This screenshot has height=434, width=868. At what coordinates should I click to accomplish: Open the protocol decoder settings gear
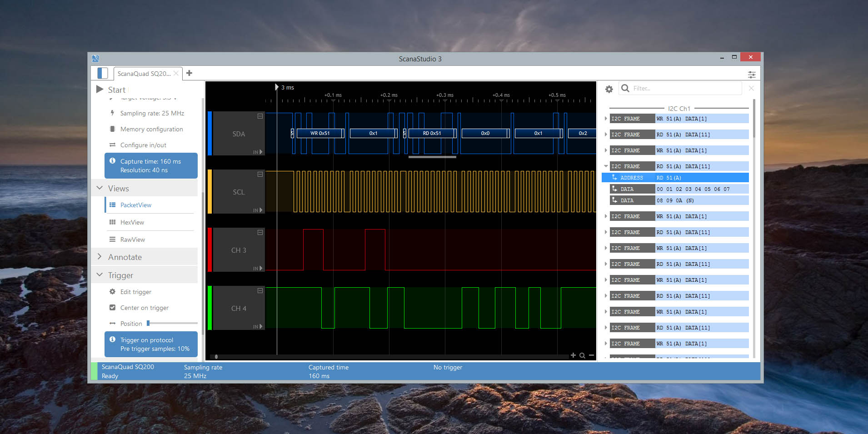[609, 89]
